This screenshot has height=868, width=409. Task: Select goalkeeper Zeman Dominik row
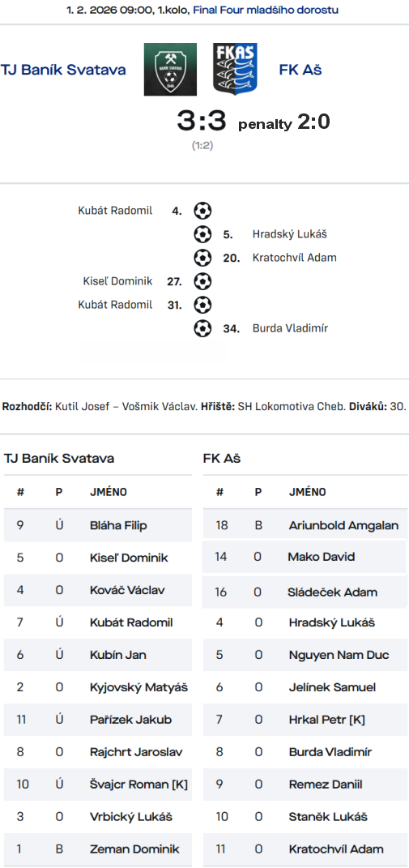pyautogui.click(x=98, y=849)
